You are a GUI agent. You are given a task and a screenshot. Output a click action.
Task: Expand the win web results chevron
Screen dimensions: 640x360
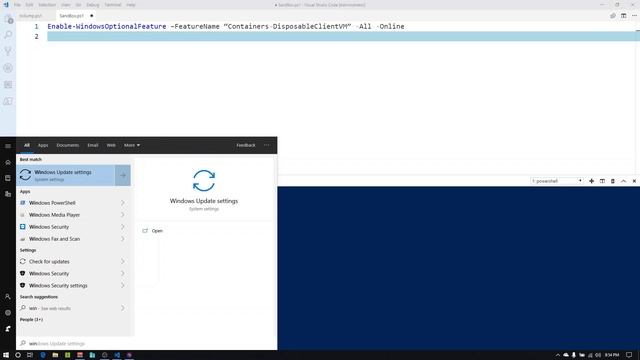122,308
